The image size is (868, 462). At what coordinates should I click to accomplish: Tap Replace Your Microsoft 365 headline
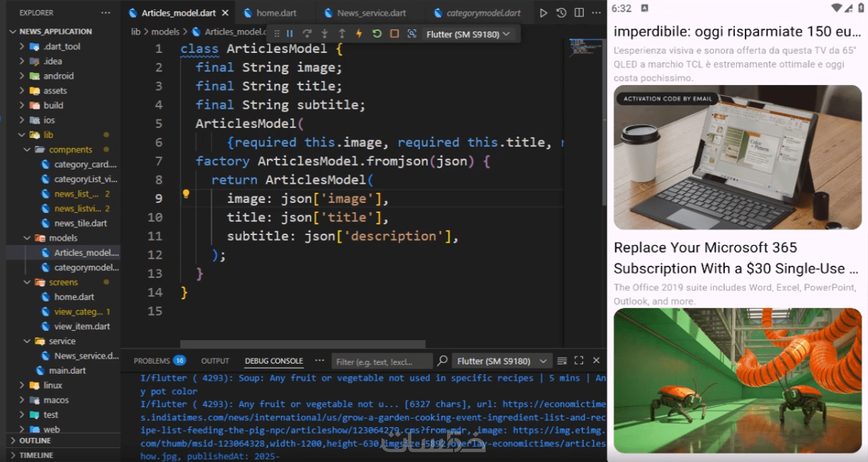(736, 258)
